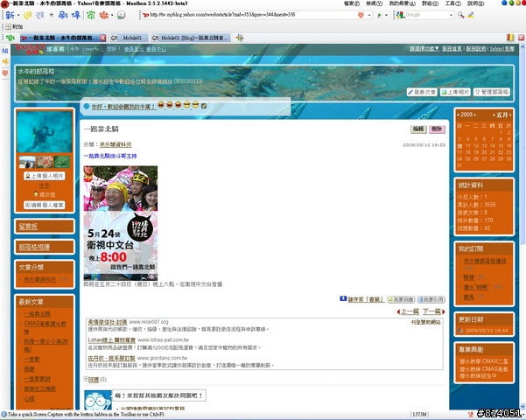Stop loading with the 停 toolbar icon
The width and height of the screenshot is (526, 420).
(x=76, y=15)
